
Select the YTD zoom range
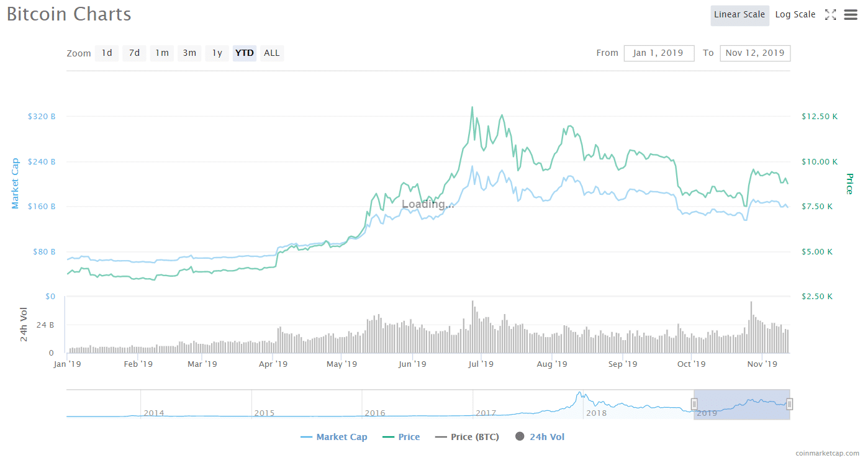(x=245, y=53)
